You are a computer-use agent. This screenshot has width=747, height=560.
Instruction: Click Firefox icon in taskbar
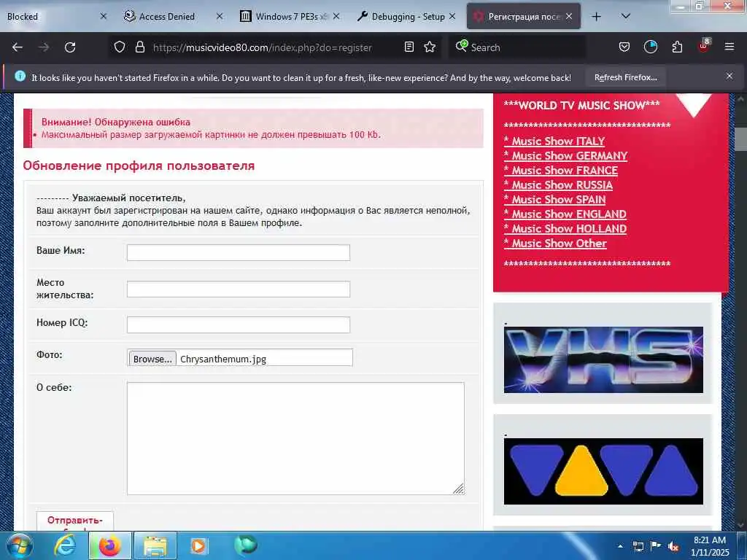[x=109, y=545]
